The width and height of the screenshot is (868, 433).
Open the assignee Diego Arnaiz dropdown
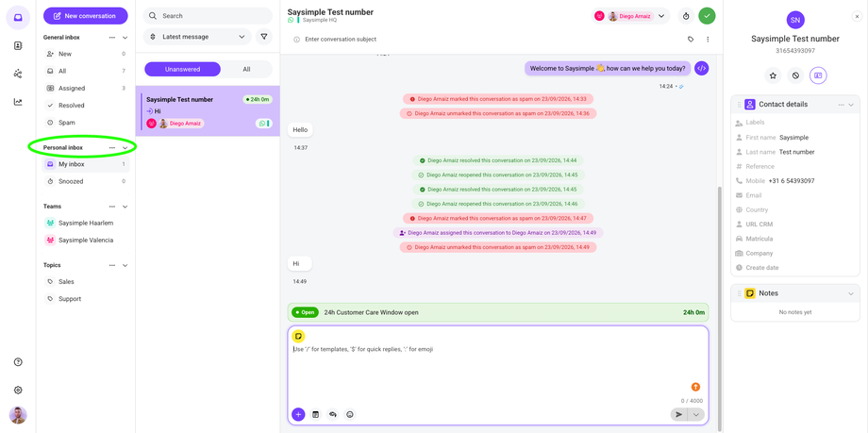pos(631,16)
